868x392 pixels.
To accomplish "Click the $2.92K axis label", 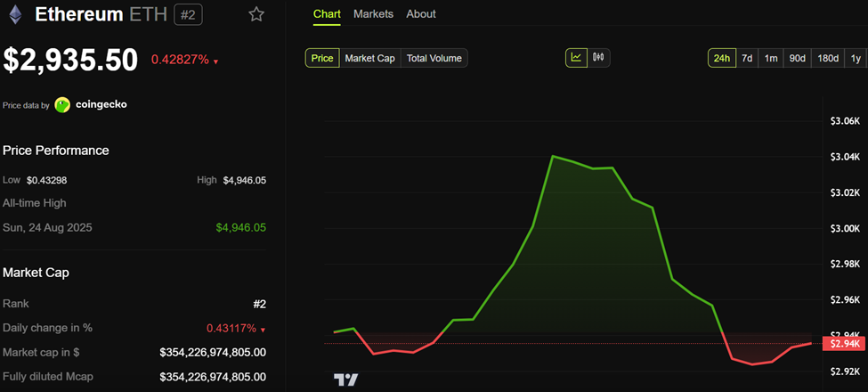I will pos(845,371).
